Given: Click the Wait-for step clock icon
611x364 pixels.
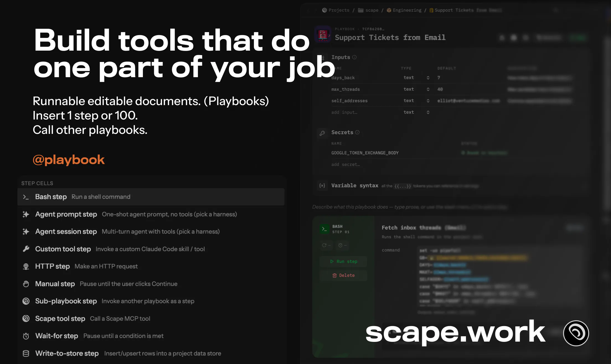Looking at the screenshot, I should coord(26,336).
